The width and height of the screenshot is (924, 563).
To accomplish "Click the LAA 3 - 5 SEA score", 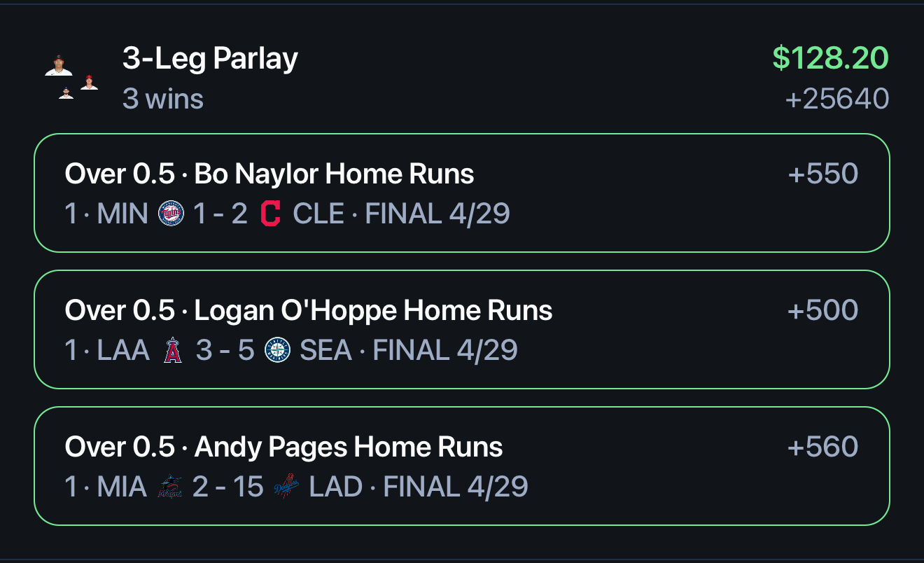I will point(224,350).
